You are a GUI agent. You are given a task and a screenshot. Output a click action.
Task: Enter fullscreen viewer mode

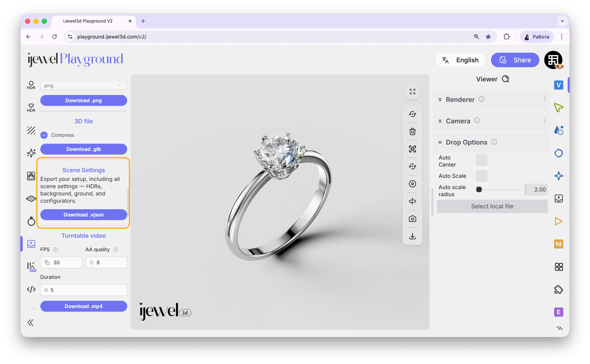(412, 92)
